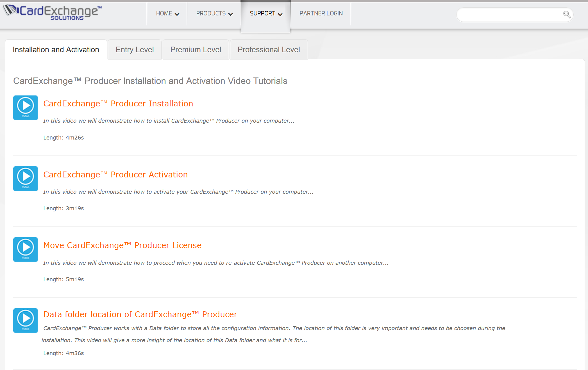Switch to the Premium Level tab
The image size is (588, 370).
[196, 50]
